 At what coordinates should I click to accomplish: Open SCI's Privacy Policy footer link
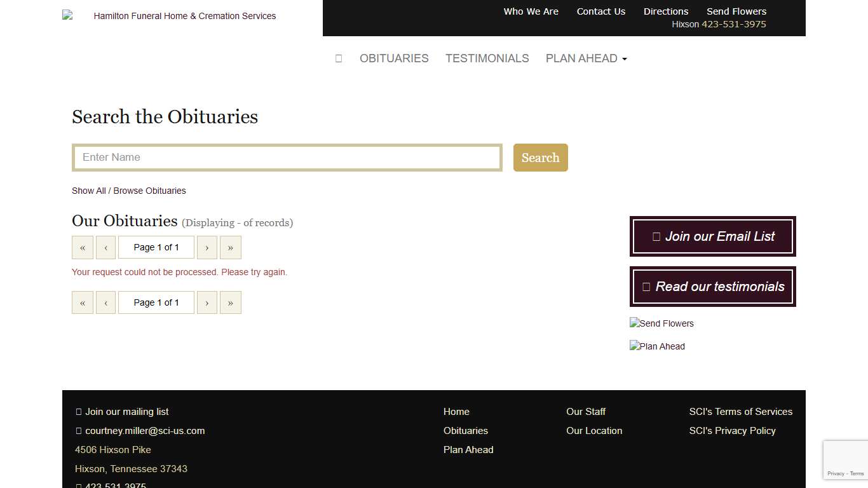(732, 431)
